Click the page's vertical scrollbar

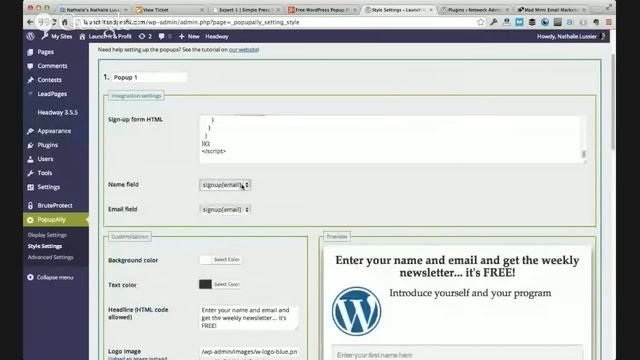(612, 102)
